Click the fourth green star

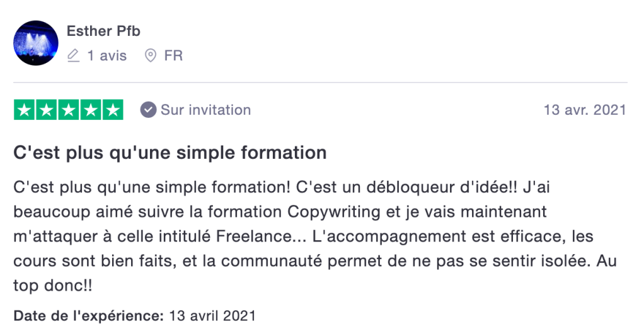click(x=91, y=110)
